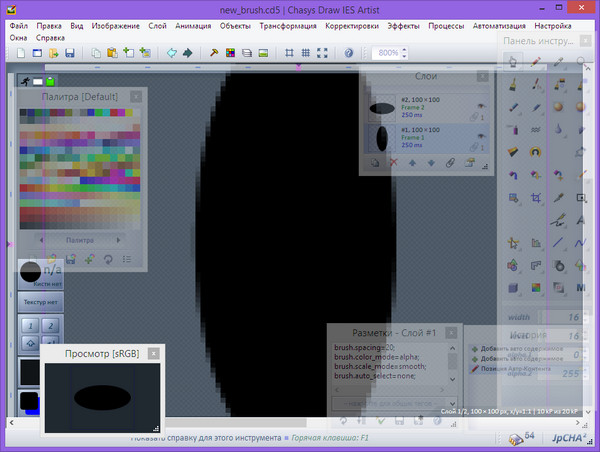The height and width of the screenshot is (452, 600).
Task: Select the Frame 2 layer thumbnail
Action: point(383,106)
